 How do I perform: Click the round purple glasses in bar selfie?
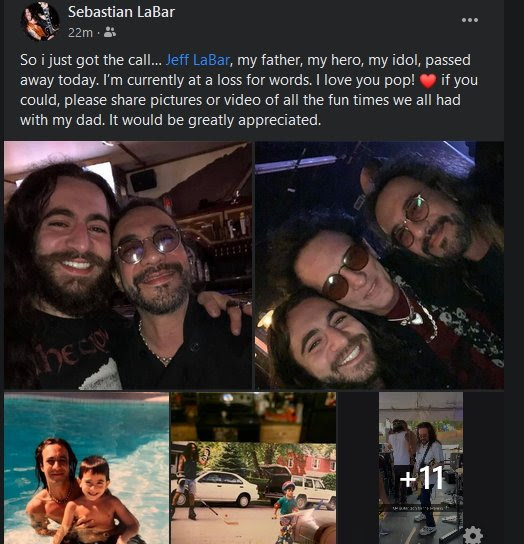click(149, 246)
